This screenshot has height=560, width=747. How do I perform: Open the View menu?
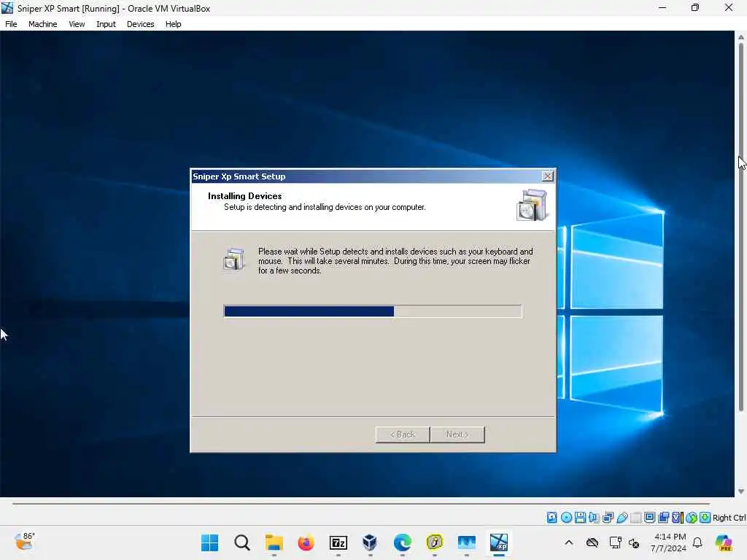(x=76, y=24)
